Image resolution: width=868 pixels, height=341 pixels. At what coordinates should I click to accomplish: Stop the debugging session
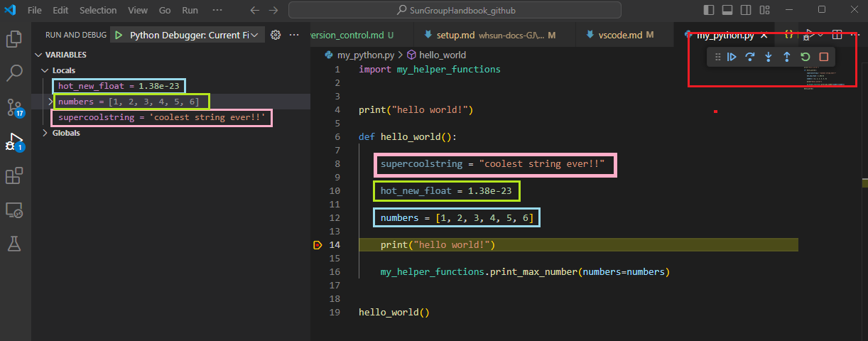[824, 57]
